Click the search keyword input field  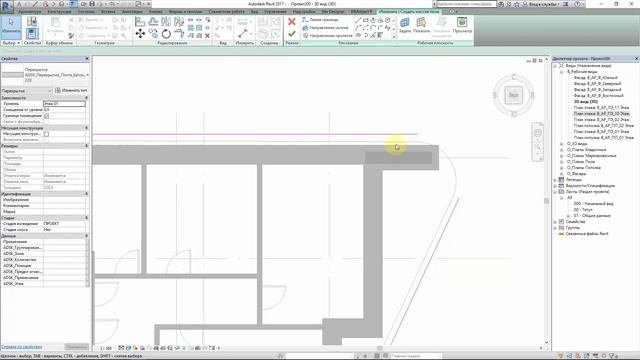click(466, 4)
